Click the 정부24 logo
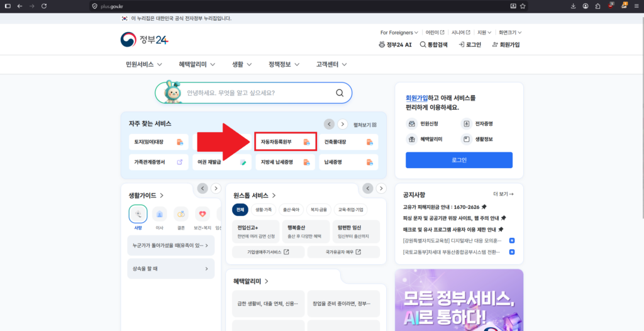 (145, 40)
